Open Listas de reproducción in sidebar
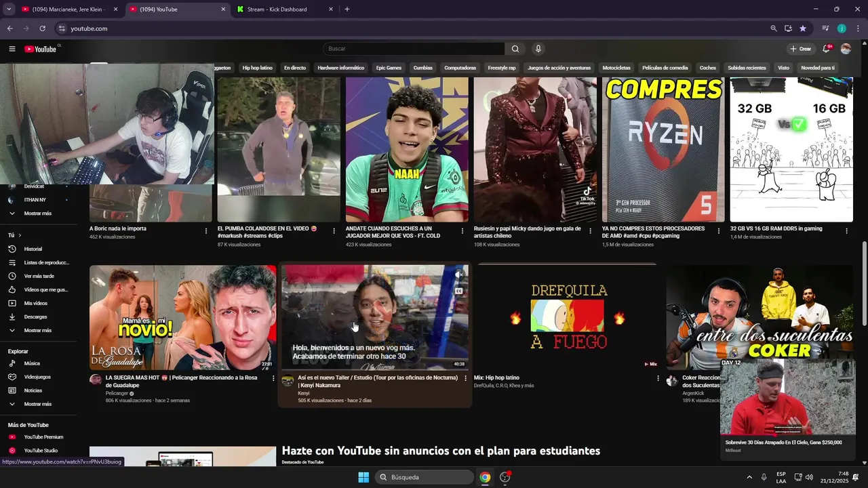Viewport: 868px width, 488px height. point(39,262)
